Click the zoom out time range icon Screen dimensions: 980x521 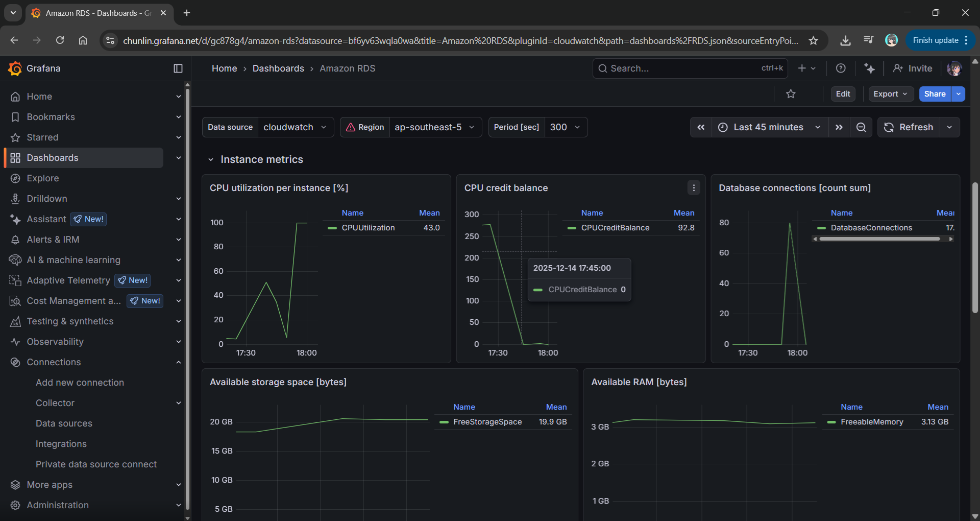861,127
